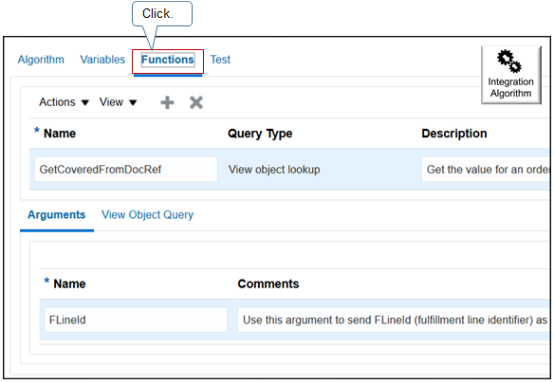Click the functions table Name column header
This screenshot has width=554, height=382.
(59, 134)
